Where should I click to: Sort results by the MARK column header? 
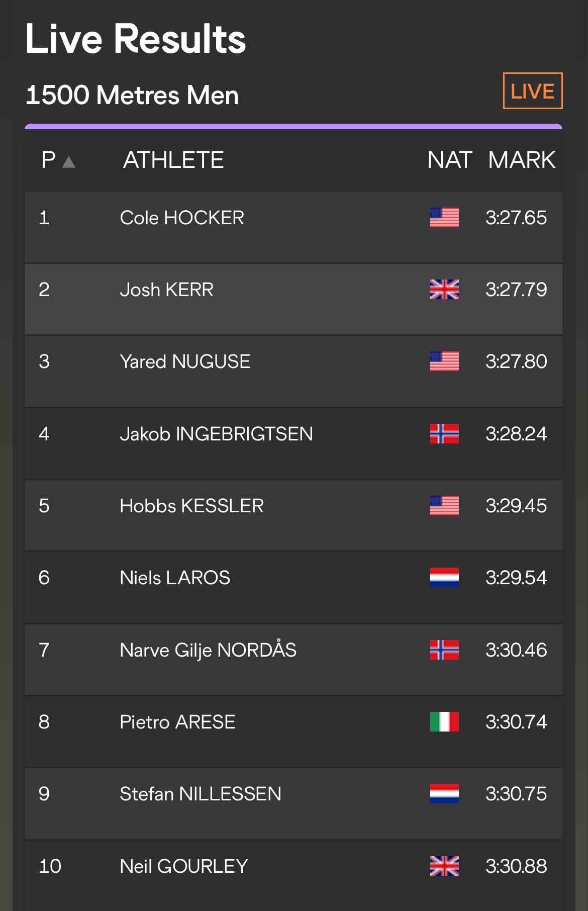(x=522, y=160)
